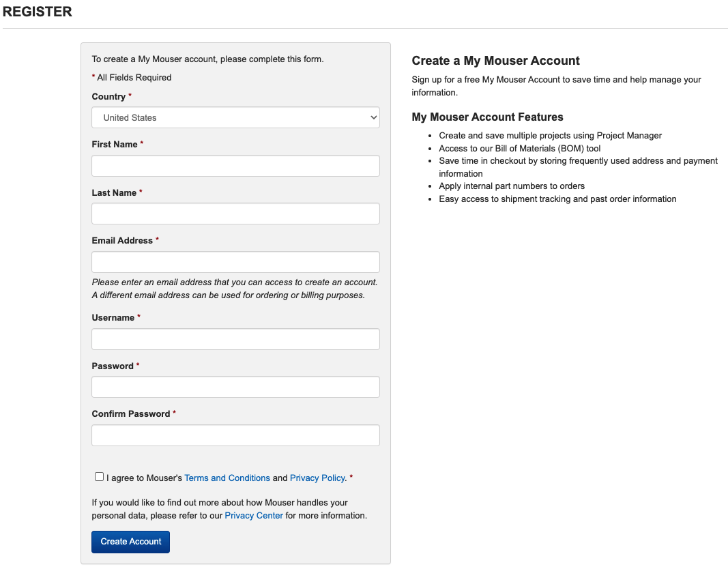This screenshot has height=569, width=728.
Task: Open the Terms and Conditions link
Action: [x=227, y=478]
